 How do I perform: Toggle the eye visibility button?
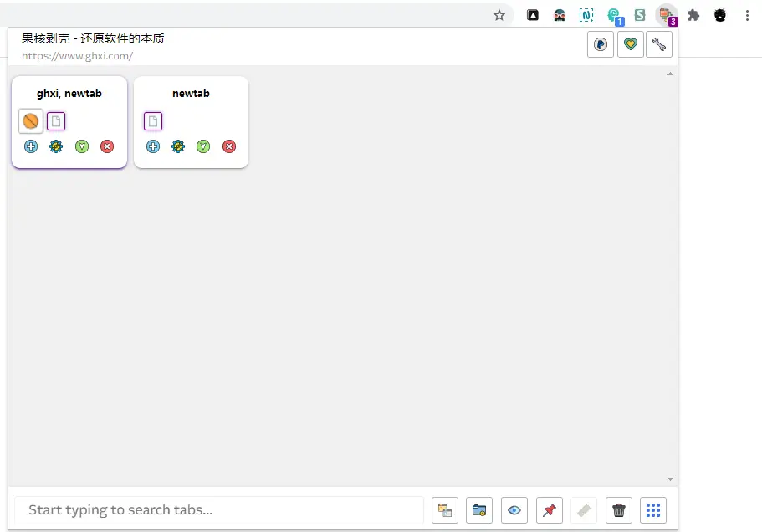(514, 510)
